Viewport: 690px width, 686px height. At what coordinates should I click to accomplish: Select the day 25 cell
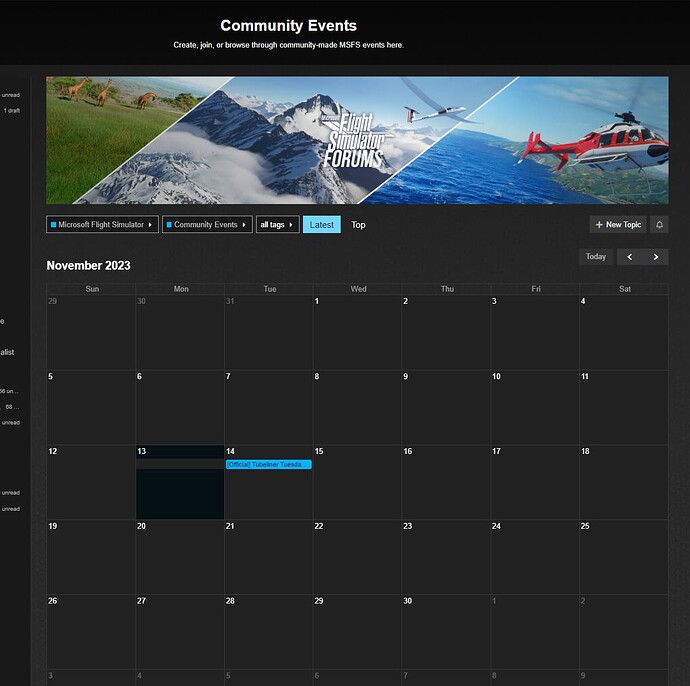[624, 557]
